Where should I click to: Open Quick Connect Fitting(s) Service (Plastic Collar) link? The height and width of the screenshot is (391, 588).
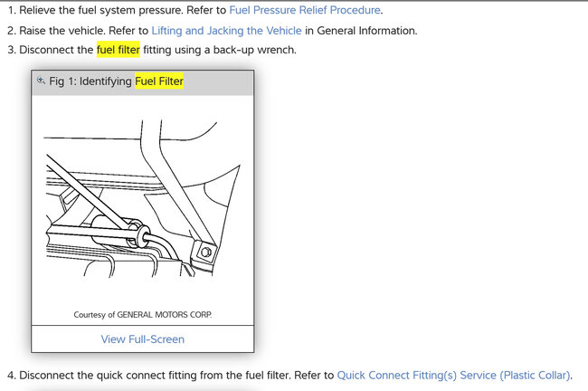tap(454, 376)
